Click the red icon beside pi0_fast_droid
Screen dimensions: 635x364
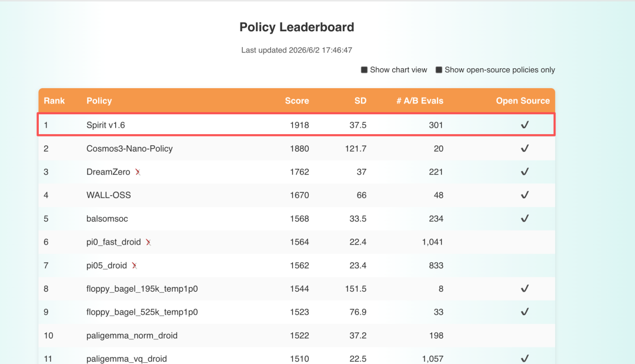click(x=148, y=242)
